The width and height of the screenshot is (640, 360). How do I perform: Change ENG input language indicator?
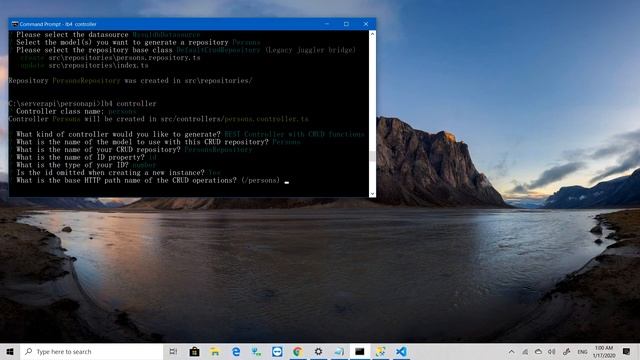pos(582,351)
